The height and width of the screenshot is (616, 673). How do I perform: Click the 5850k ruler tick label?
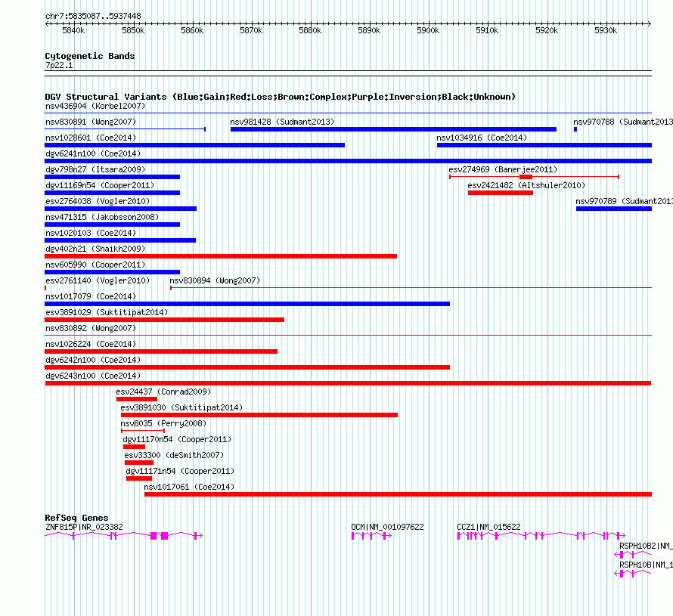click(x=133, y=30)
